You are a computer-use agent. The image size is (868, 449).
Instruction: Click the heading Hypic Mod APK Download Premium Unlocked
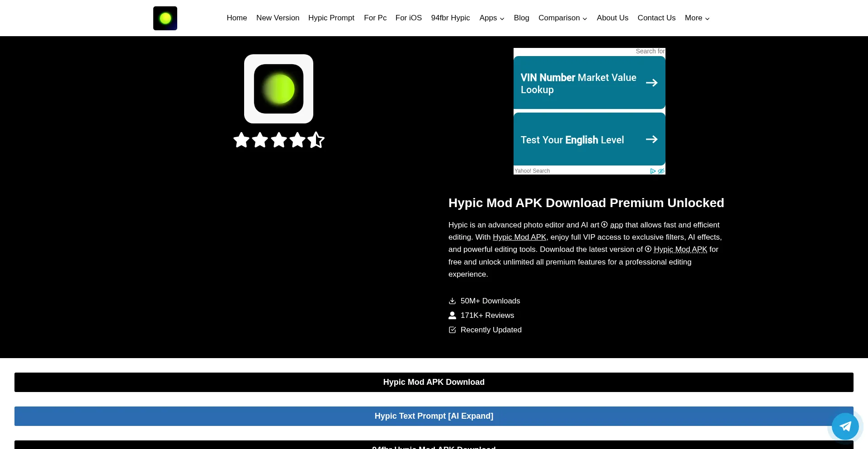[586, 203]
